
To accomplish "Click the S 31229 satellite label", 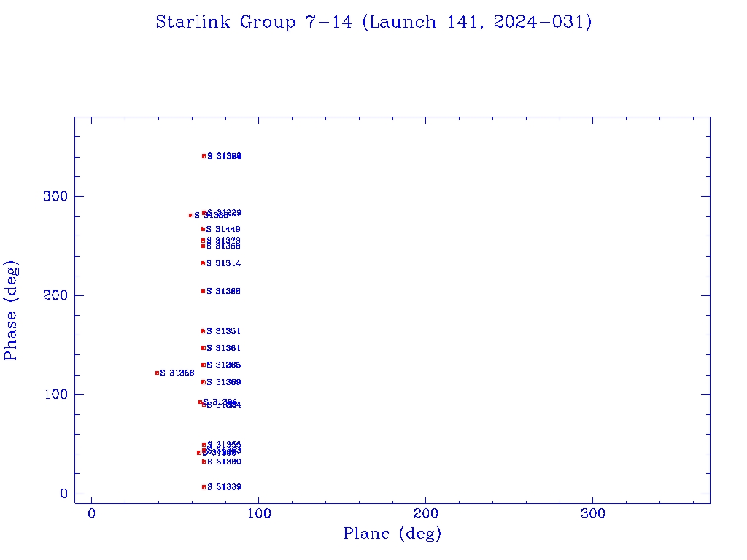I will (225, 212).
